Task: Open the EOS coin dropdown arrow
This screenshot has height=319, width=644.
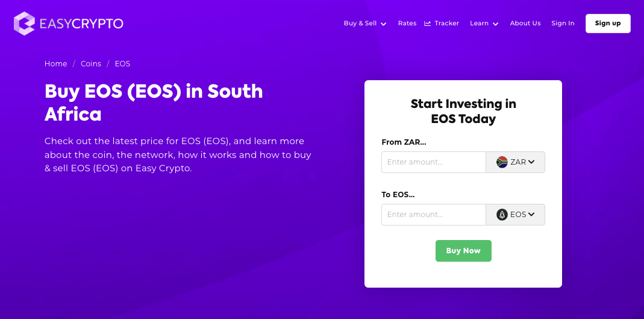Action: point(531,215)
